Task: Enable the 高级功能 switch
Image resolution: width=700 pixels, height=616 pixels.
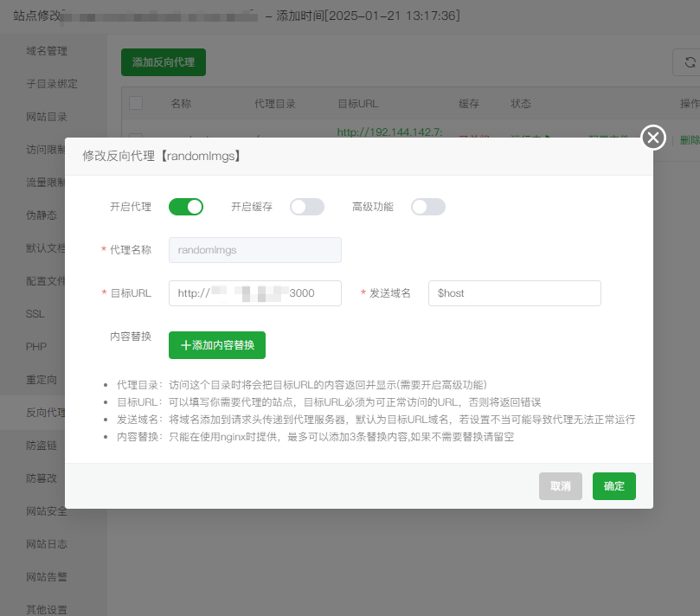Action: point(428,207)
